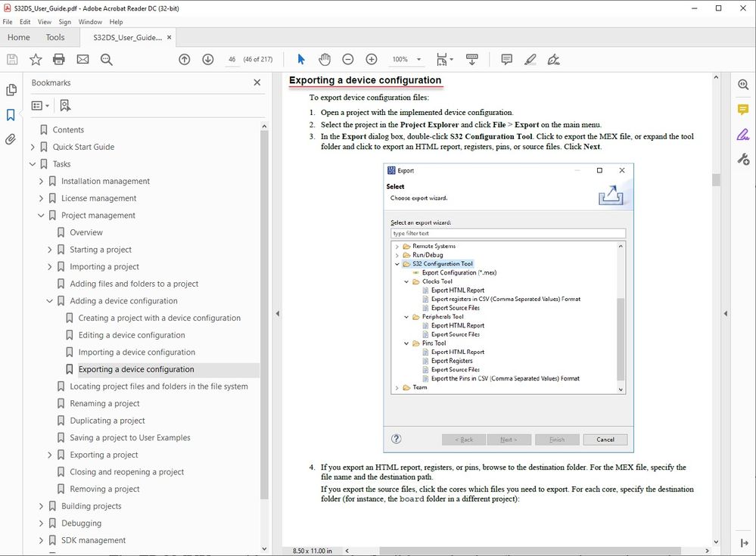Screen dimensions: 756x556
Task: Collapse Adding a device configuration bookmark
Action: pyautogui.click(x=50, y=301)
